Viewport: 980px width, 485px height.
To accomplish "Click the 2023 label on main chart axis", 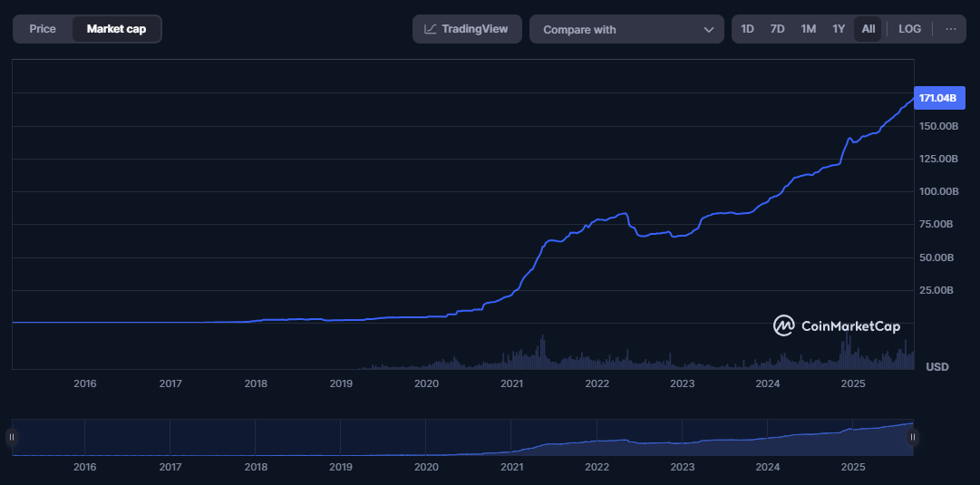I will (x=683, y=383).
